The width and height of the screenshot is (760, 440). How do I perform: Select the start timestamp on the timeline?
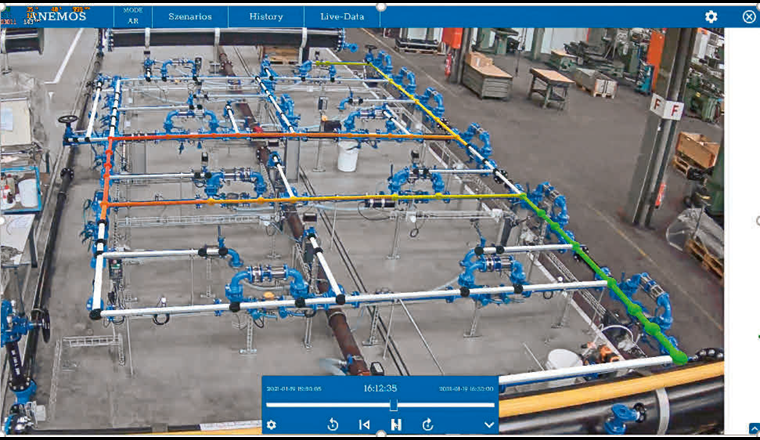tap(292, 388)
